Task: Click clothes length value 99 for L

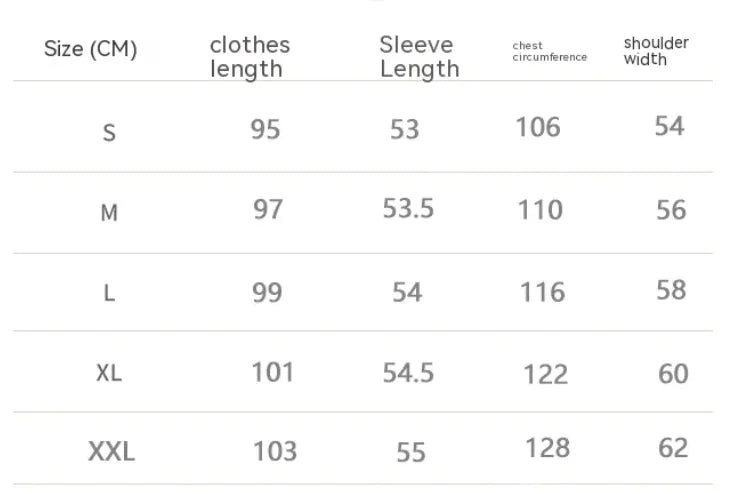Action: tap(267, 292)
